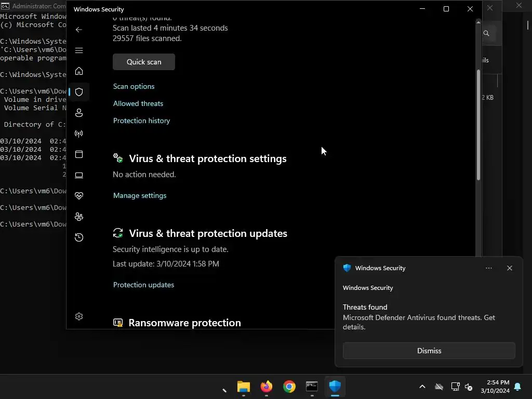Open the Scan options link
Screen dimensions: 532x399
click(134, 86)
